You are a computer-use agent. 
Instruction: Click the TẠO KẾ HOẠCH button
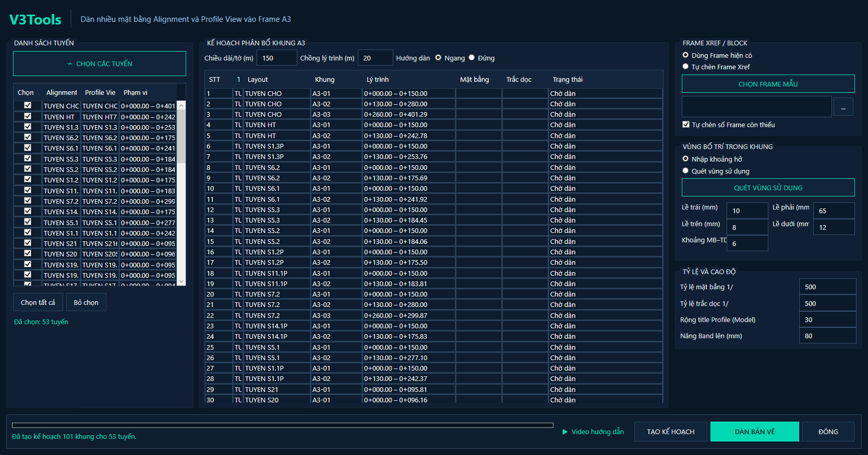click(x=671, y=432)
